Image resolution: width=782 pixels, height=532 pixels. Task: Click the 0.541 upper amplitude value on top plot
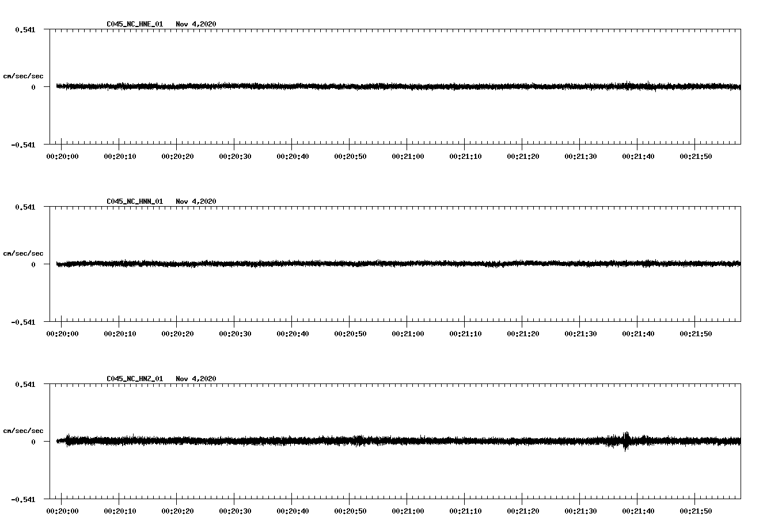pos(26,29)
